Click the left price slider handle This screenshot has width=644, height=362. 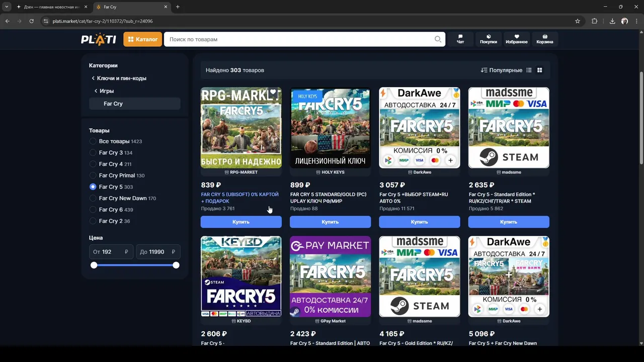(94, 265)
